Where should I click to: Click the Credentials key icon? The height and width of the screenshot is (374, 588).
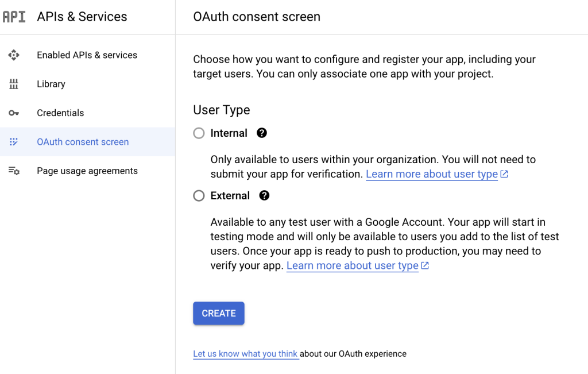(14, 113)
